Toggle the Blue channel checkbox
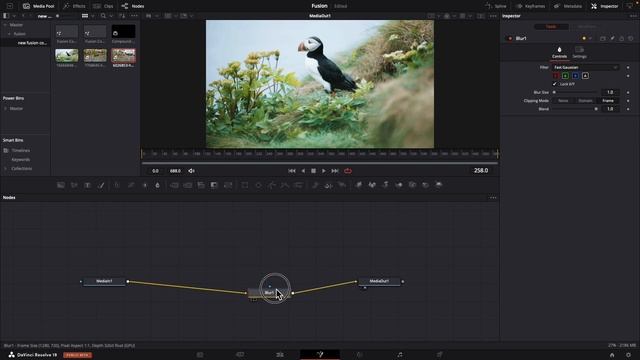 tap(576, 76)
